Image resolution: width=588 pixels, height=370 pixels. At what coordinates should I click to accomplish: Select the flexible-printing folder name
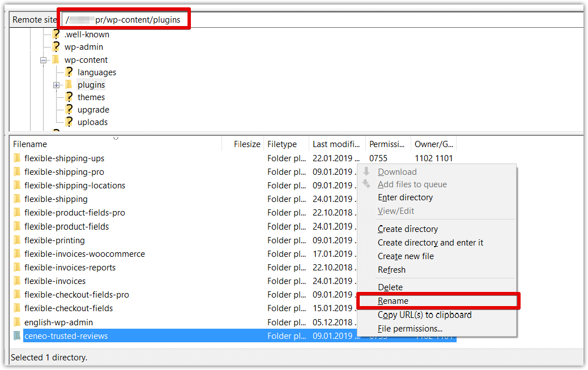54,240
